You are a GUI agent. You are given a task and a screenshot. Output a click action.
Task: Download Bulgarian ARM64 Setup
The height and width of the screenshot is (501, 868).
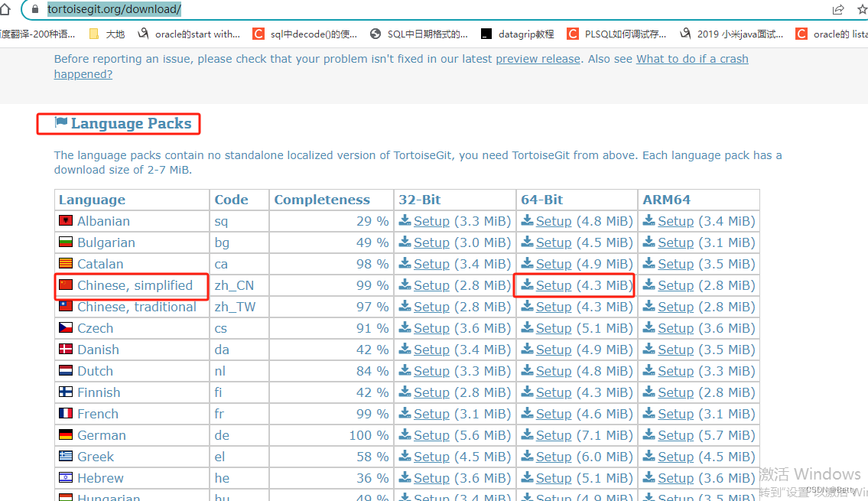[675, 242]
